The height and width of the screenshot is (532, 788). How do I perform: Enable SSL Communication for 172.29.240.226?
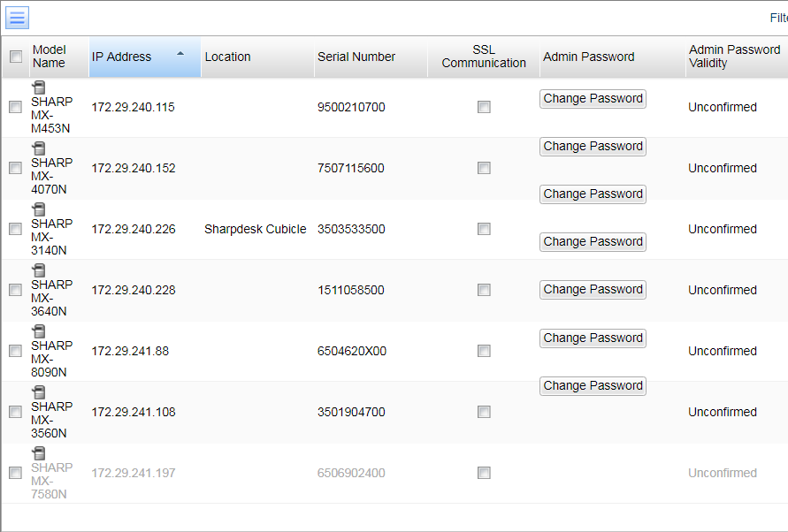(484, 229)
